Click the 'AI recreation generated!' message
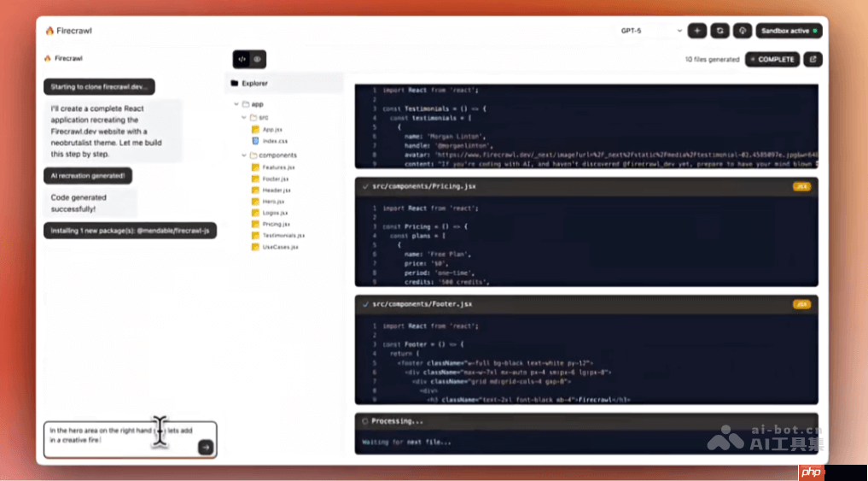Image resolution: width=868 pixels, height=481 pixels. click(88, 176)
